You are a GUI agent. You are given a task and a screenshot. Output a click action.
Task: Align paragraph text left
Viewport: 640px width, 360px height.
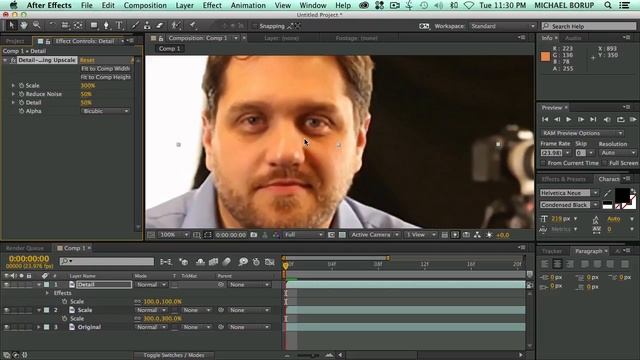coord(544,264)
